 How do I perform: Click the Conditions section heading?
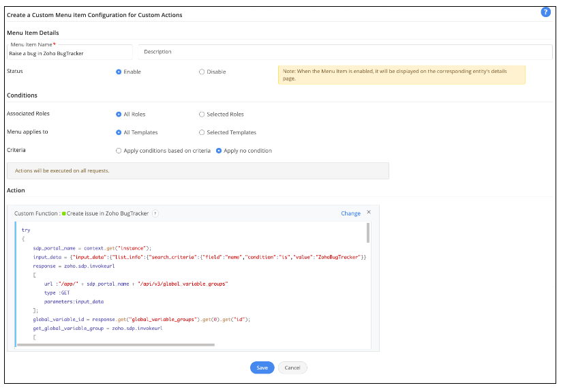pyautogui.click(x=22, y=95)
